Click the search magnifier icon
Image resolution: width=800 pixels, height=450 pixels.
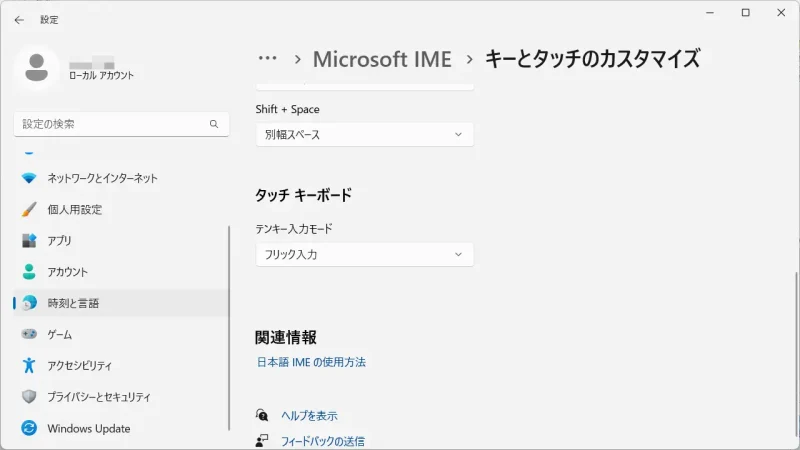(213, 124)
